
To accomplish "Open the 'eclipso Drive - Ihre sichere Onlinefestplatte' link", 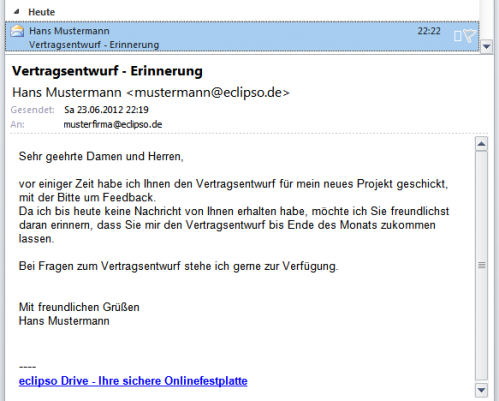I will coord(133,381).
